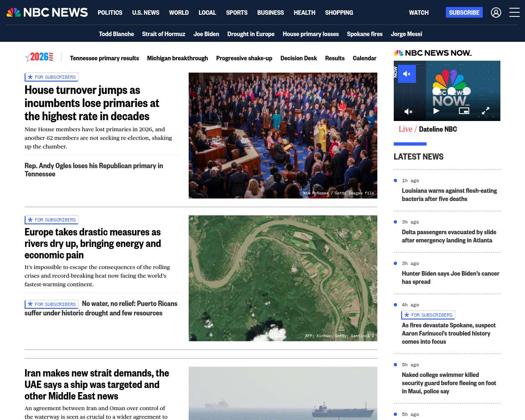Open the Hunter Biden cancer story
This screenshot has width=525, height=420.
coord(451,278)
